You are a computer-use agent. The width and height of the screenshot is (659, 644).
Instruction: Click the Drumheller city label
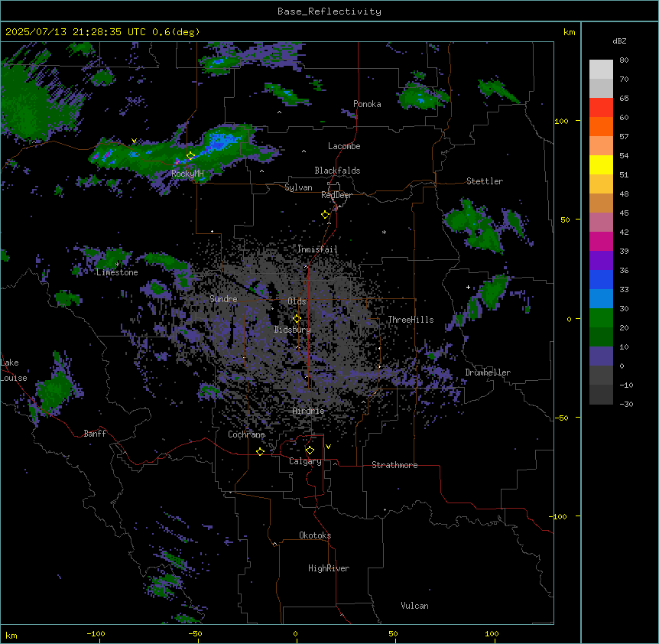(x=488, y=372)
